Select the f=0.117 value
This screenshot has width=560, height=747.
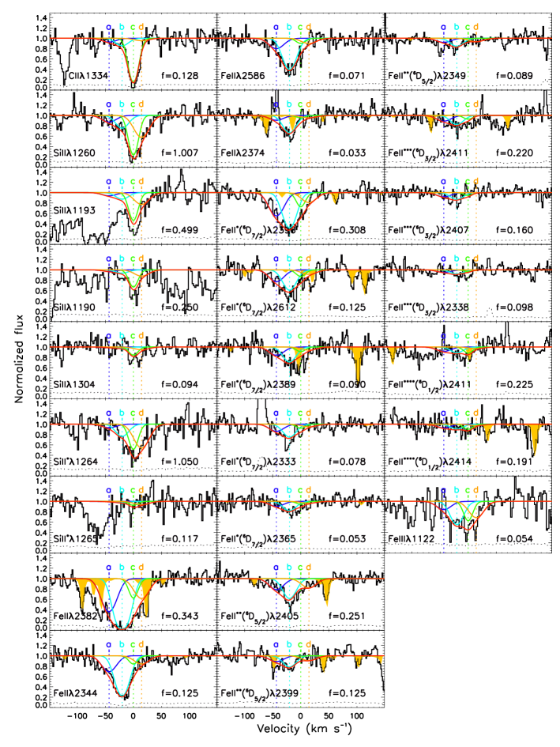[180, 538]
